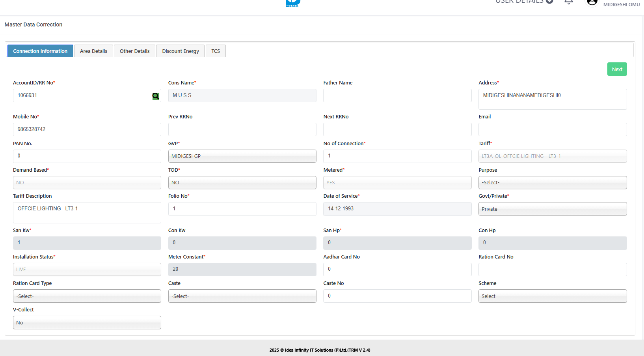Viewport: 644px width, 356px height.
Task: Click the BESCOM logo
Action: click(x=293, y=3)
